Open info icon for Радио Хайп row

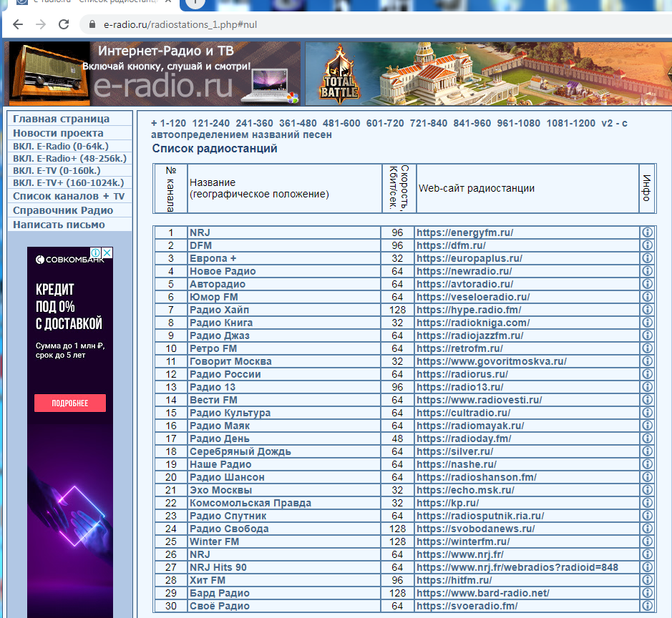[x=647, y=309]
